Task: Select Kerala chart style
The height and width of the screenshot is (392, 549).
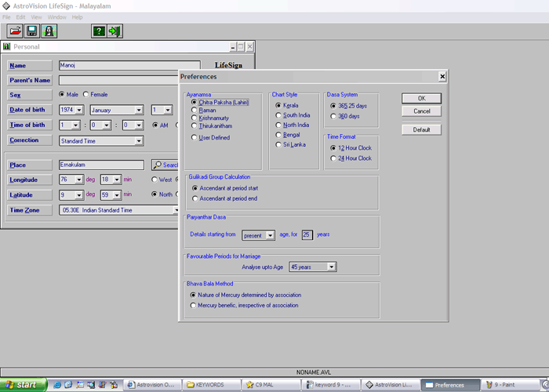Action: point(287,105)
